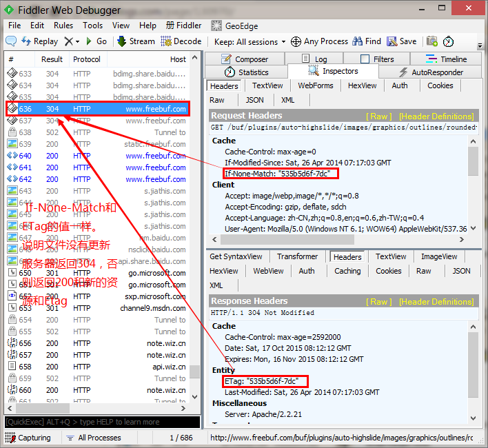This screenshot has height=448, width=488.
Task: Open the View menu
Action: 121,26
